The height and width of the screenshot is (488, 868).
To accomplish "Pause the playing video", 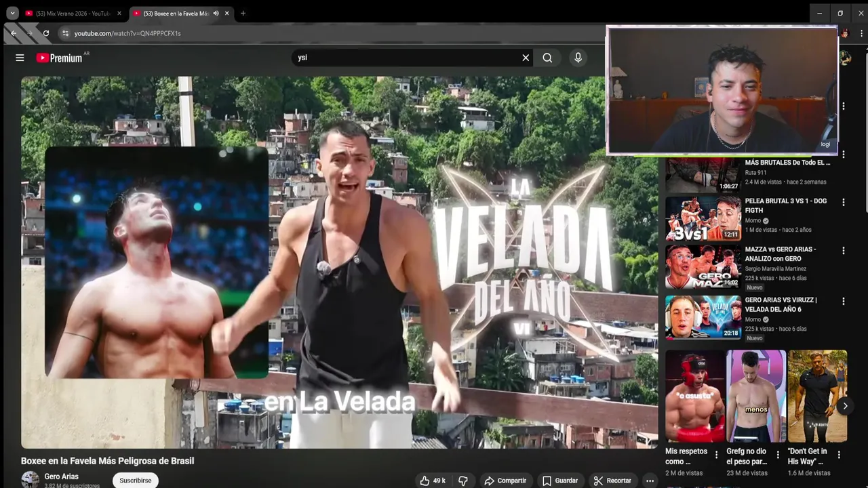I will [x=339, y=262].
